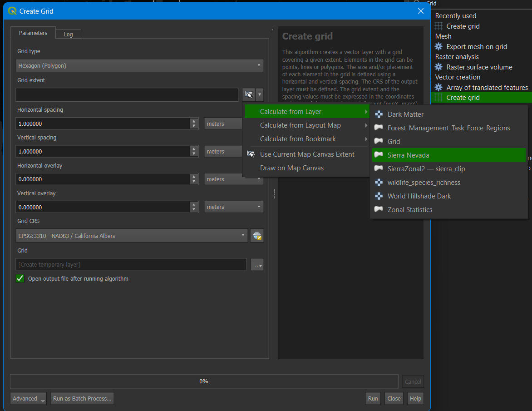Click the extent selection icon next to Grid extent
The image size is (532, 411).
point(248,94)
